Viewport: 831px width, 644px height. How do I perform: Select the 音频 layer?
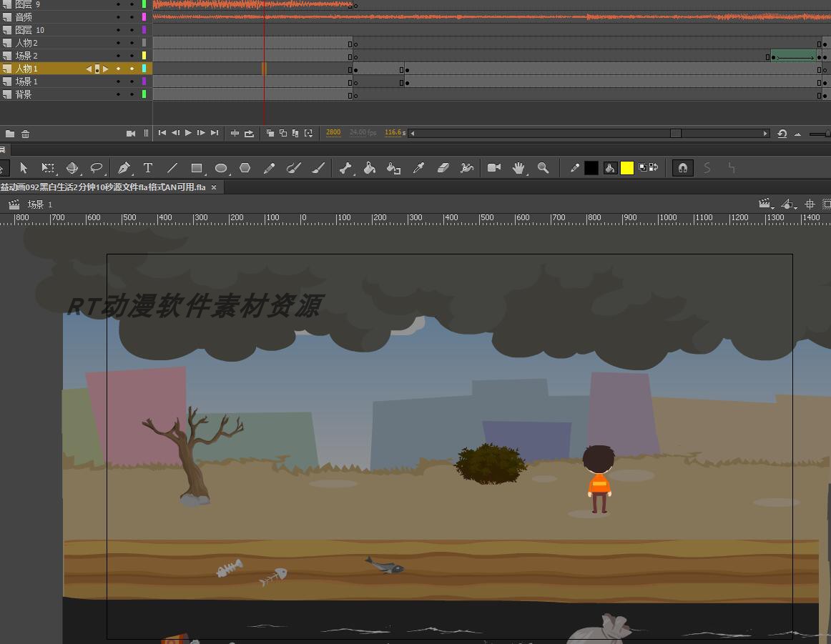(x=77, y=17)
